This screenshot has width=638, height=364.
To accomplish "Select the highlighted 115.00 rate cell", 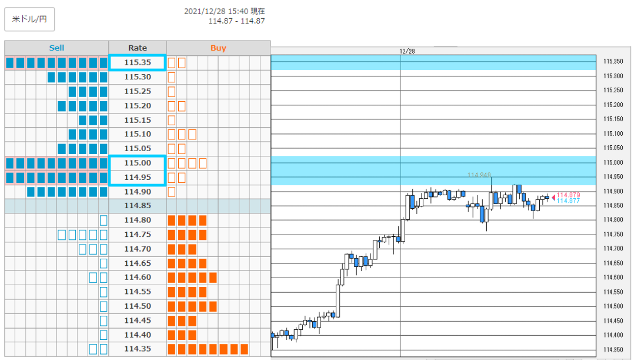I will coord(138,163).
